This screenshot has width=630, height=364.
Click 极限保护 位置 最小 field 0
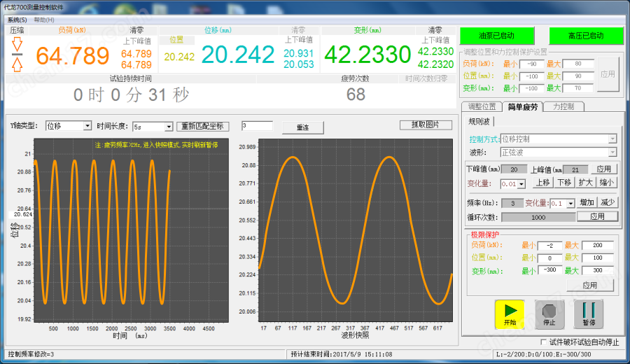(x=549, y=258)
